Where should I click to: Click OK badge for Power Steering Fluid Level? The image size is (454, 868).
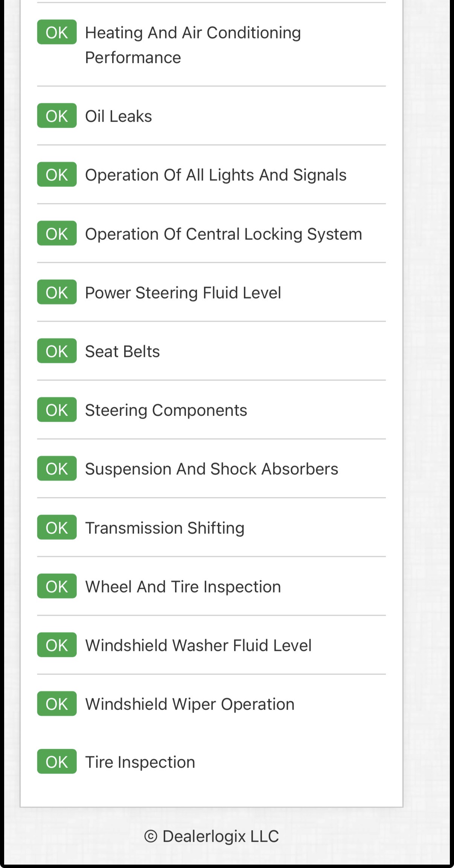[57, 292]
